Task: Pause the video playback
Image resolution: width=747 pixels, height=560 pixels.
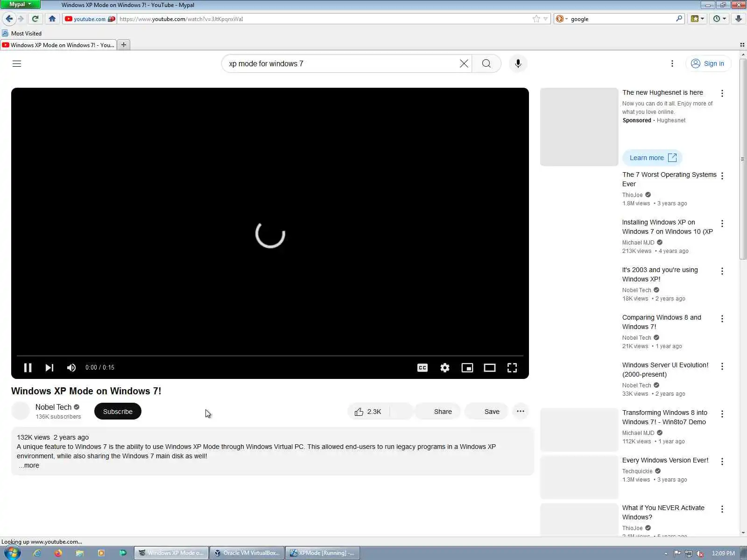Action: coord(28,368)
